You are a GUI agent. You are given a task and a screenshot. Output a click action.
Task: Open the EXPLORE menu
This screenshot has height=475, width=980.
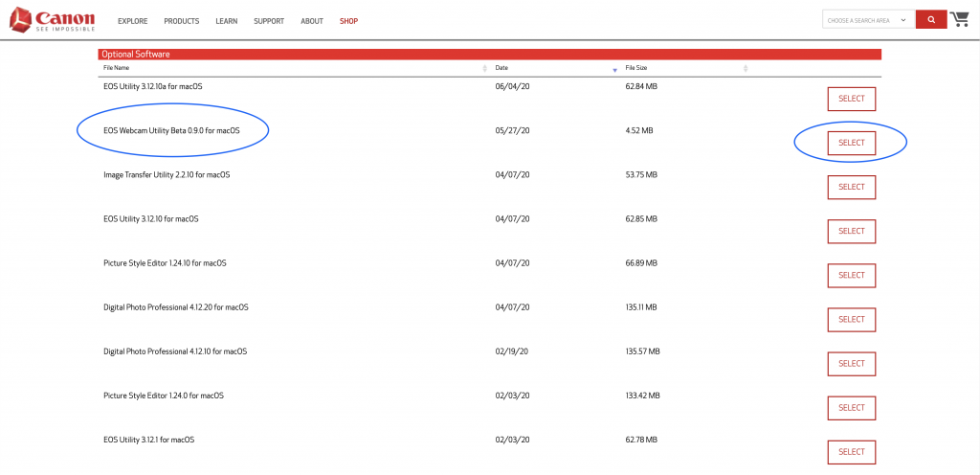pos(132,21)
